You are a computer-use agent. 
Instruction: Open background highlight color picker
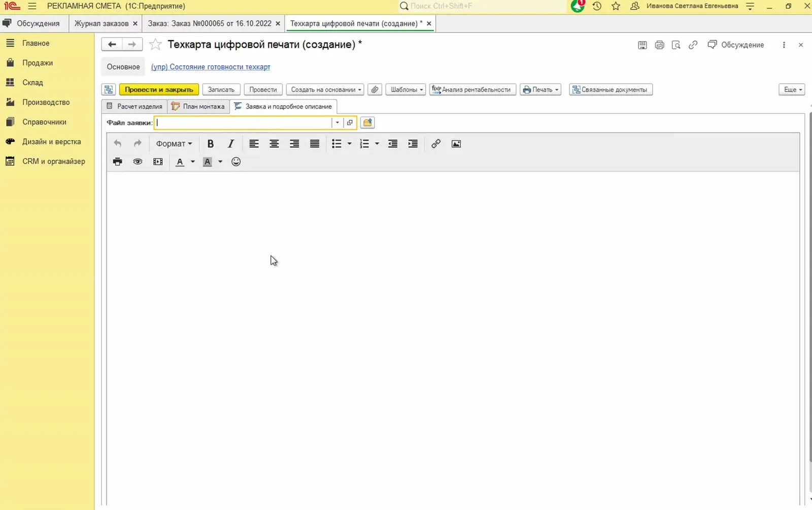(x=207, y=162)
